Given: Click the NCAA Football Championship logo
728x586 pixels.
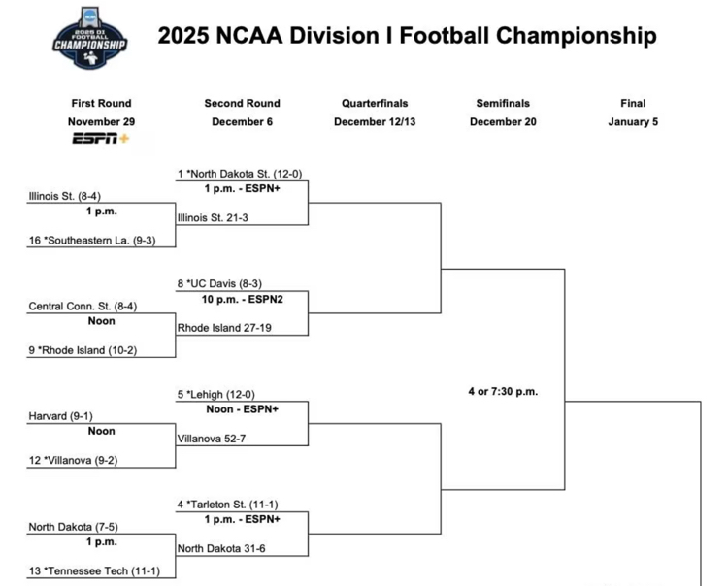Looking at the screenshot, I should coord(89,39).
